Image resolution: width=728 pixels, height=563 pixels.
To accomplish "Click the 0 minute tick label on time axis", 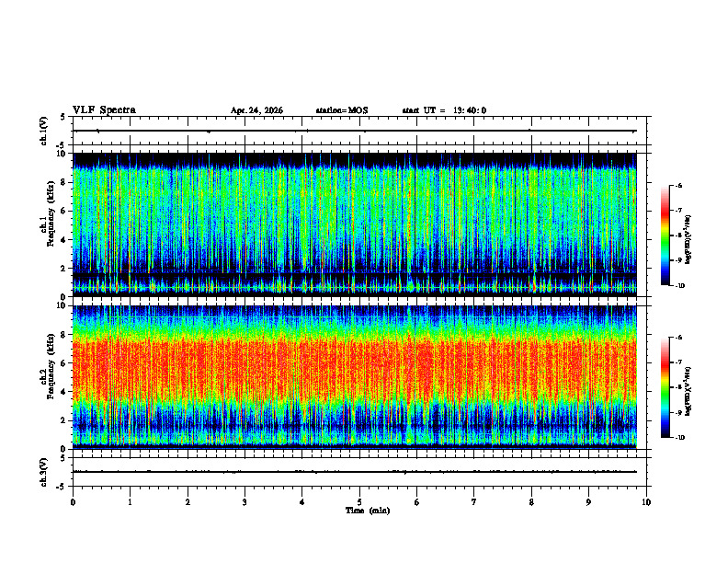I will coord(73,502).
